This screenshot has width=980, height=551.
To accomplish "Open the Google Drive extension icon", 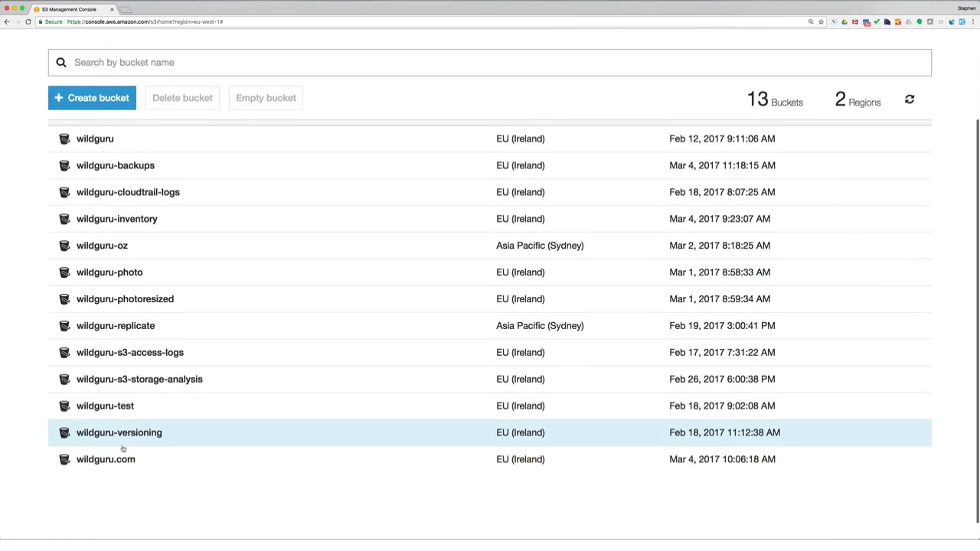I will coord(844,21).
